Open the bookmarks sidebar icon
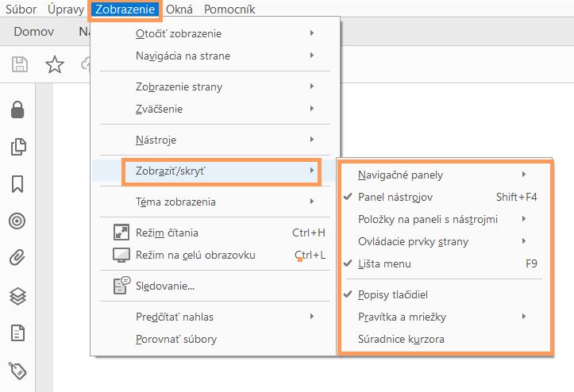Viewport: 574px width, 392px height. tap(17, 184)
